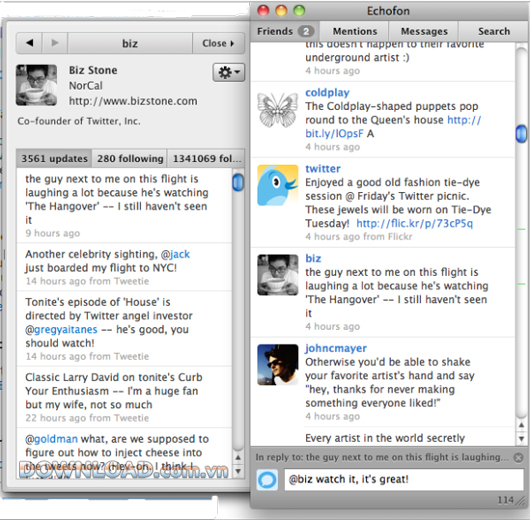Open the biz username link in timeline
The width and height of the screenshot is (530, 520).
pyautogui.click(x=313, y=258)
